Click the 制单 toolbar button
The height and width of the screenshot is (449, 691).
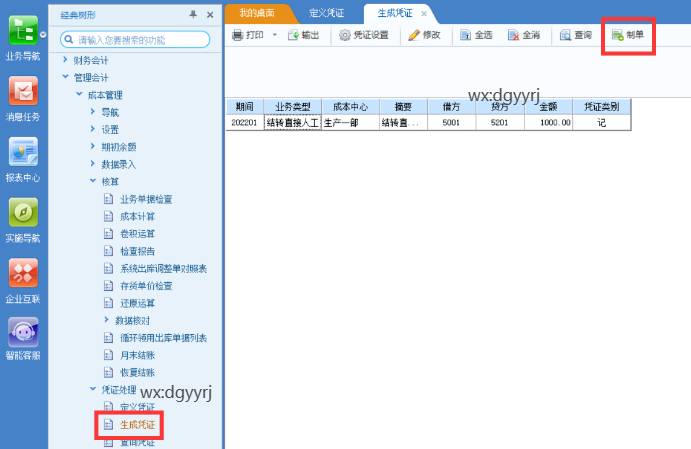pos(628,35)
